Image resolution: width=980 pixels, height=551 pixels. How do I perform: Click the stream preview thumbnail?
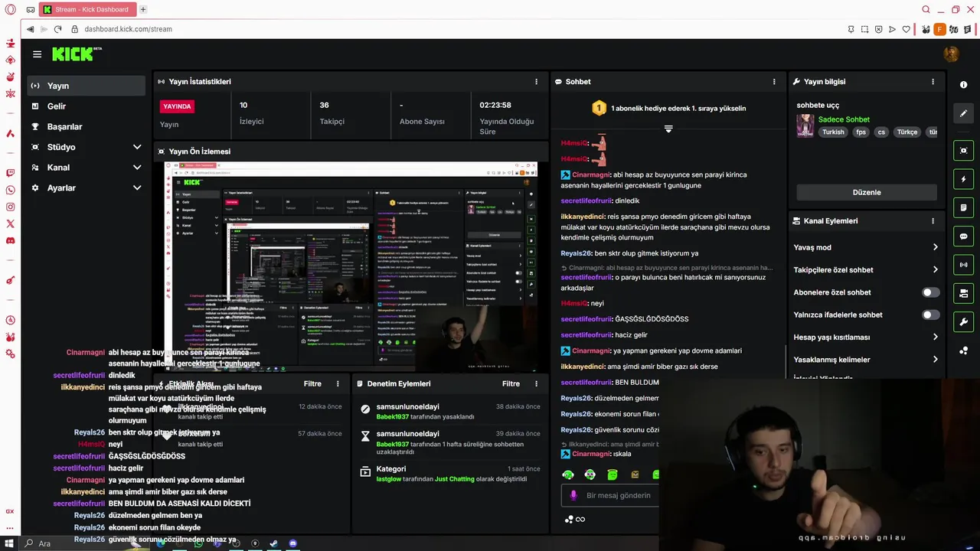[x=351, y=266]
